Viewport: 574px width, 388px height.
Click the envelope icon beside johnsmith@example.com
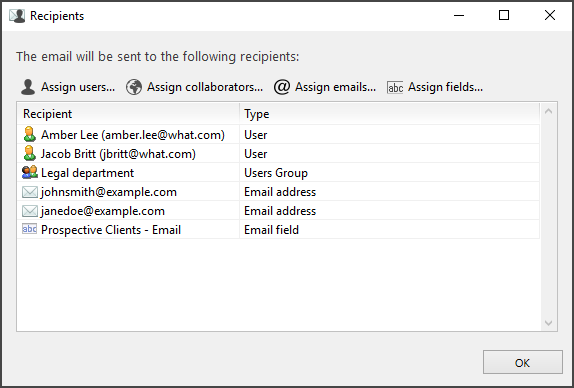30,192
